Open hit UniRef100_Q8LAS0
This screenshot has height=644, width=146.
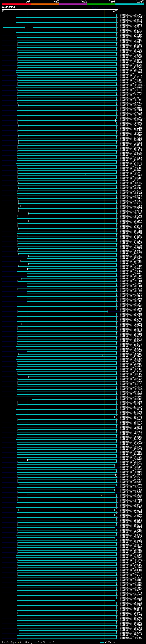(x=131, y=30)
